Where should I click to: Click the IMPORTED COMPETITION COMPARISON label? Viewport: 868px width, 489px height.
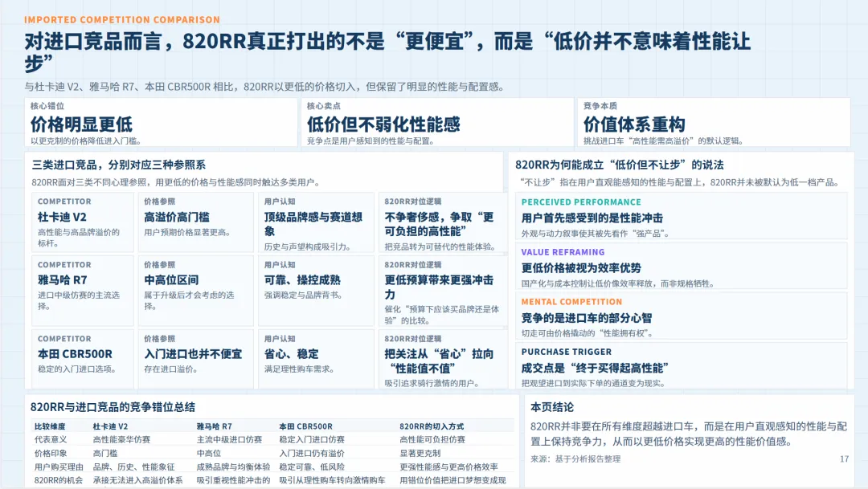(x=121, y=19)
